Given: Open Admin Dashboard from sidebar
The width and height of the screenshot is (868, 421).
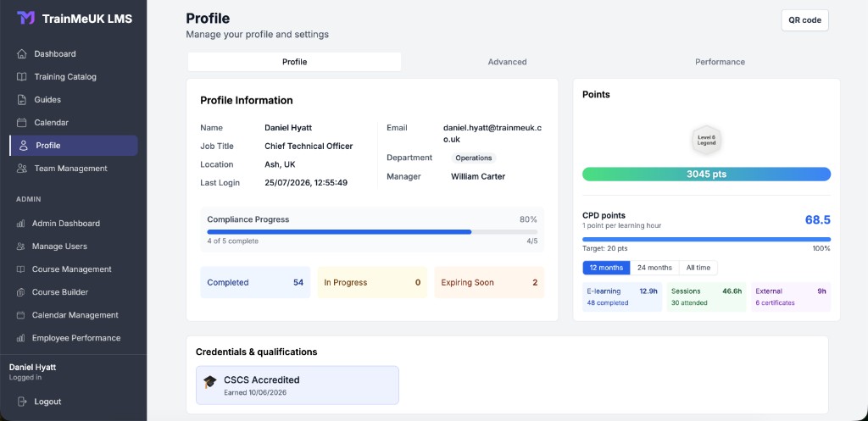Looking at the screenshot, I should point(73,224).
